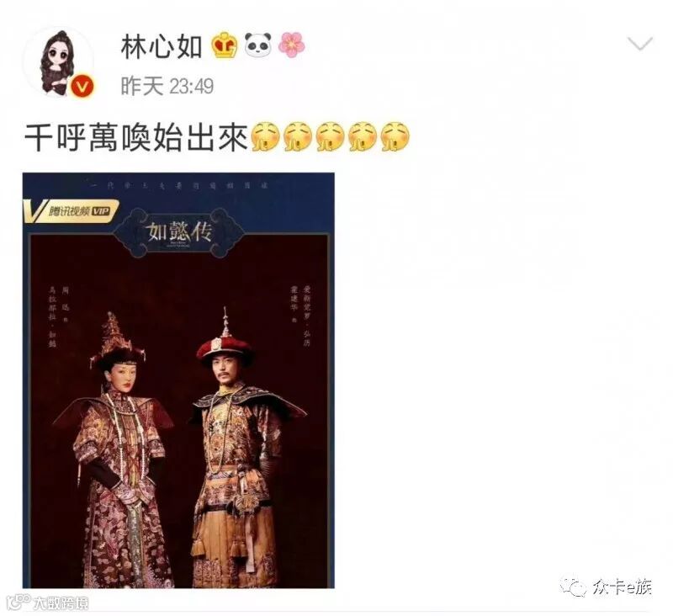673x616 pixels.
Task: Tap the first emoji after the text
Action: click(266, 137)
